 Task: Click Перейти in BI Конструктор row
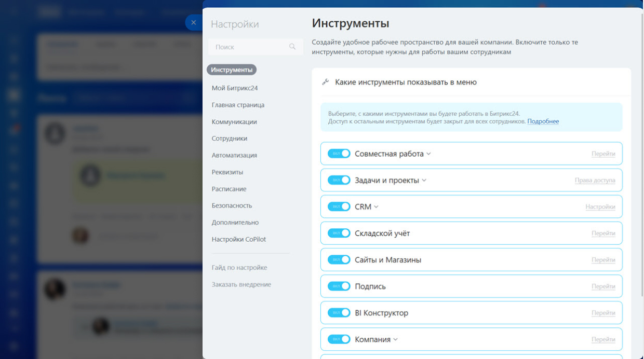pos(603,313)
